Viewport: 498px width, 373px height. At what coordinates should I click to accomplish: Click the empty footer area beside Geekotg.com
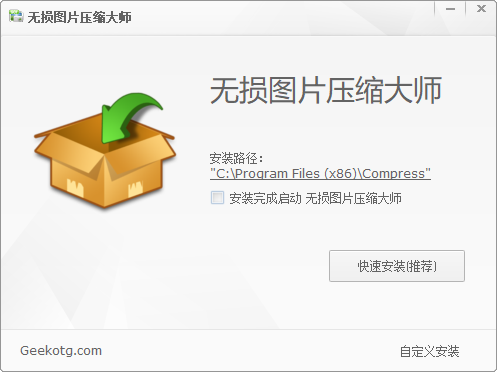coord(250,351)
